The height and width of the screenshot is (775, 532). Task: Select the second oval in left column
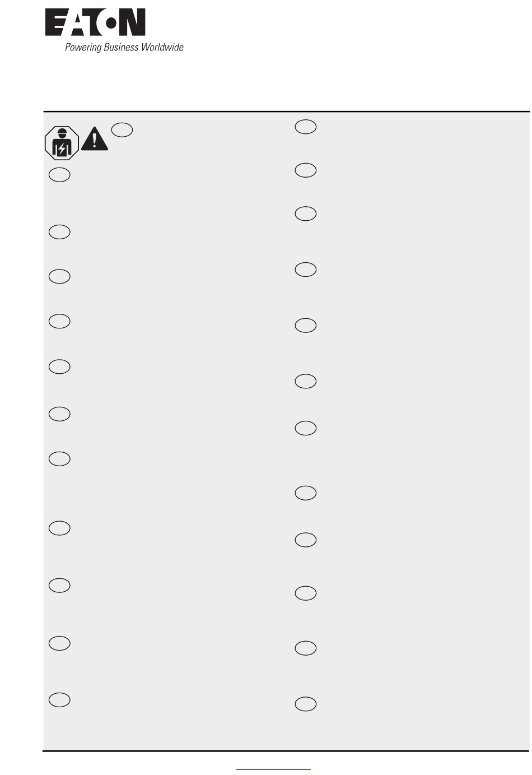pos(59,232)
